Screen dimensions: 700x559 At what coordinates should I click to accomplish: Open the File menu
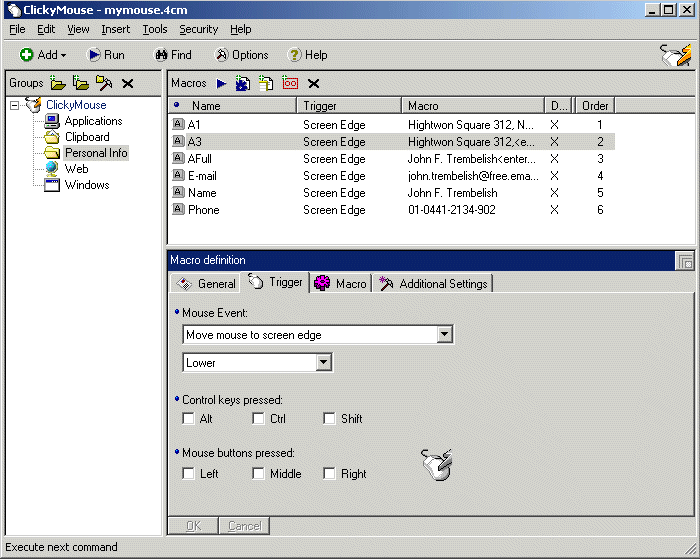pyautogui.click(x=17, y=29)
